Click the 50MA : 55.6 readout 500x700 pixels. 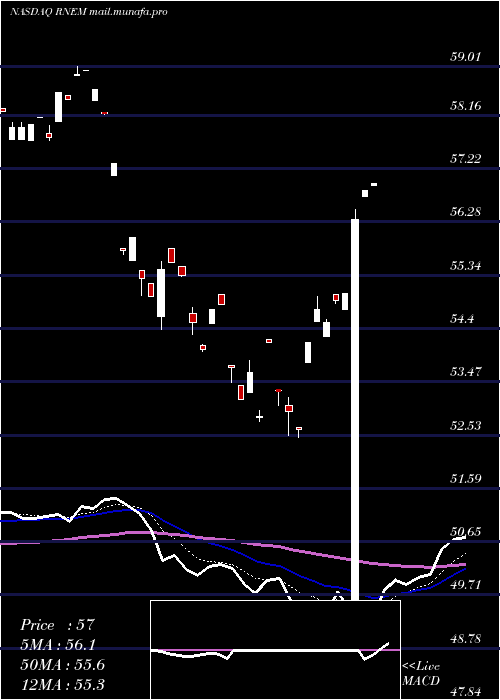pos(62,665)
